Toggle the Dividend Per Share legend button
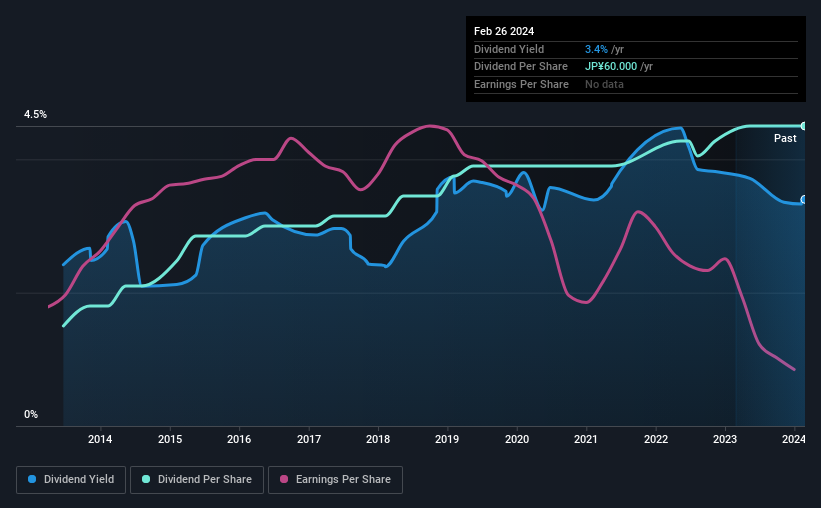 pos(197,480)
